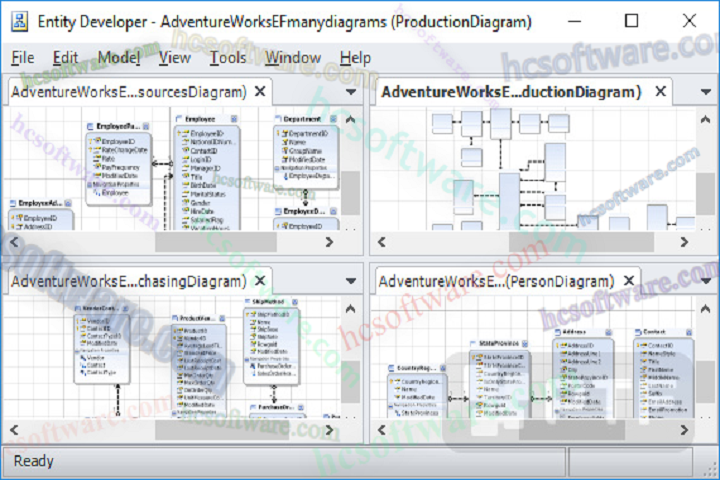This screenshot has width=720, height=480.
Task: Click scroll-up arrow in sourcesDiagram pane
Action: click(350, 120)
